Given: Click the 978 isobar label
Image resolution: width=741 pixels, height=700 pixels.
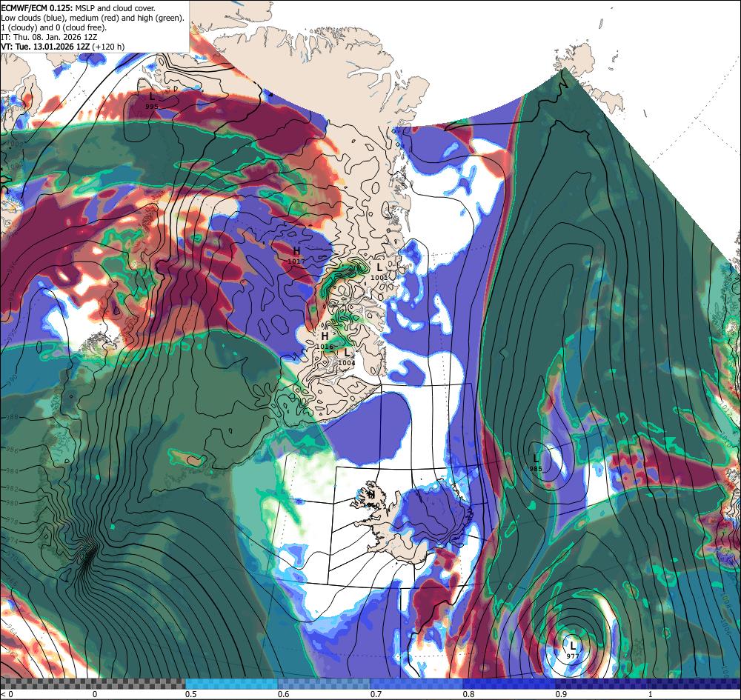Looking at the screenshot, I should 12,521.
